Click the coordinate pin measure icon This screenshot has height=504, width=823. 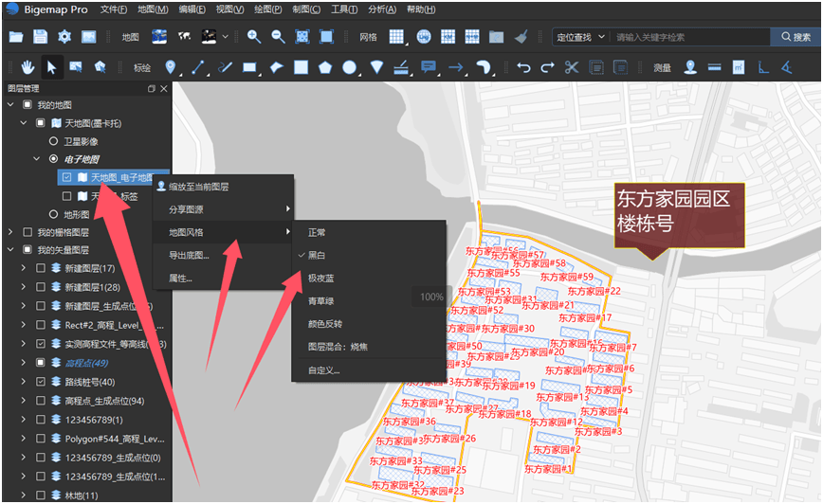point(690,67)
